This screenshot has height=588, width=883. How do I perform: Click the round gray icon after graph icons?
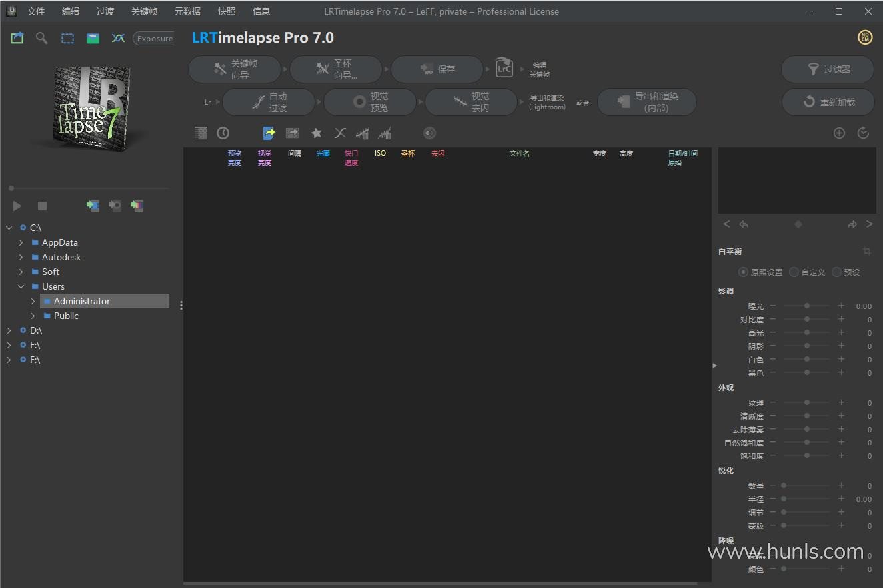[x=429, y=133]
